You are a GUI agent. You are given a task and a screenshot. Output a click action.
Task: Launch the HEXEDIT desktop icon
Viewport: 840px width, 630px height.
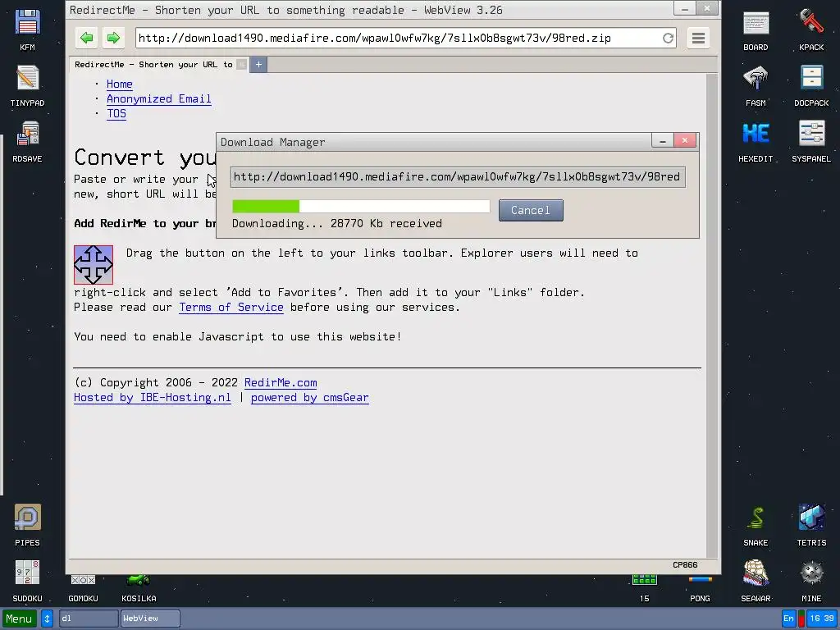(x=756, y=134)
